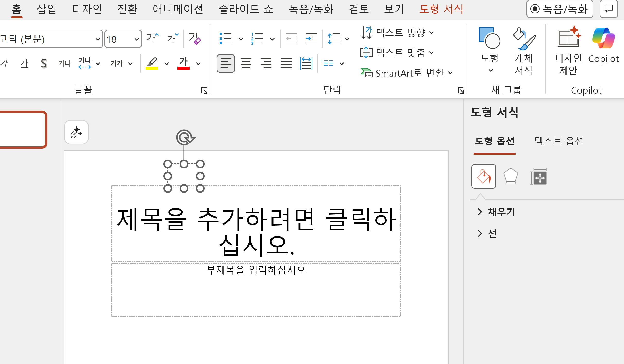Open columns layout dropdown

click(334, 63)
